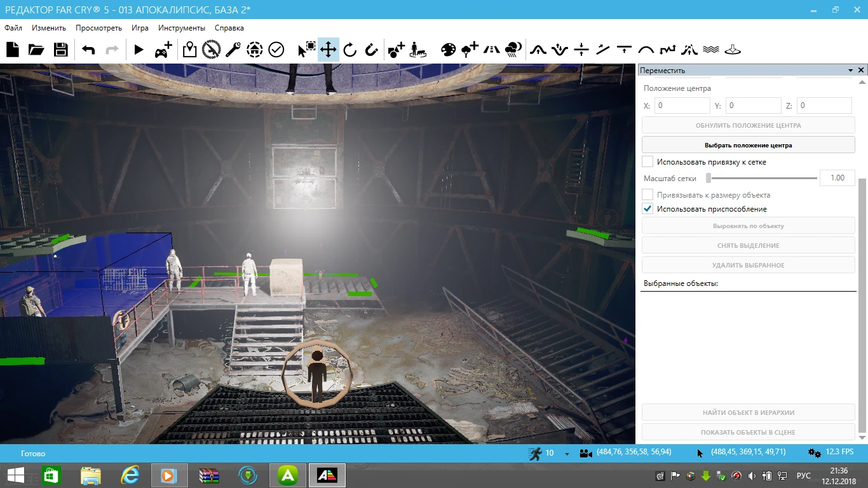Click the water waves tool icon
Viewport: 868px width, 488px height.
pos(711,50)
